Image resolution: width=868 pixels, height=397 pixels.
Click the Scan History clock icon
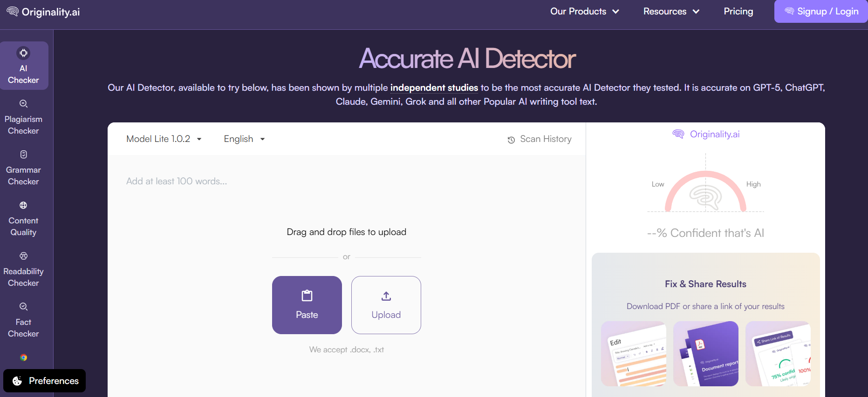[511, 140]
